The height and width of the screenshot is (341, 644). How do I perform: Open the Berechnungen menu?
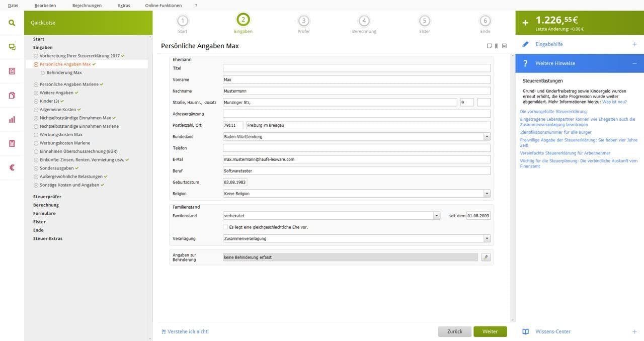[87, 6]
